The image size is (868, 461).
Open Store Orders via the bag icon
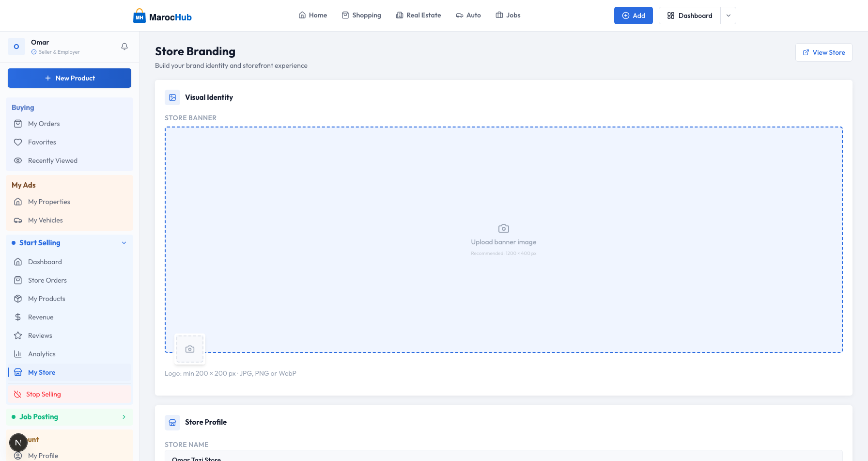18,280
